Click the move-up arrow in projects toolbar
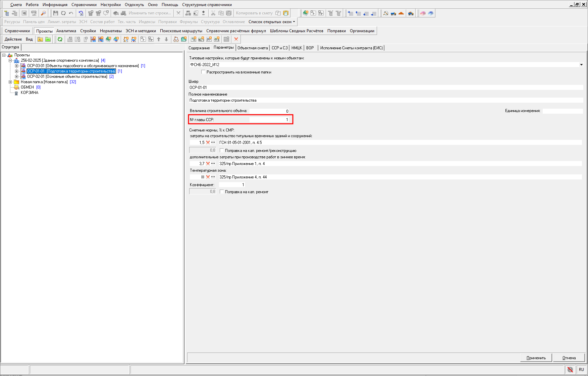The height and width of the screenshot is (376, 588). tap(159, 39)
